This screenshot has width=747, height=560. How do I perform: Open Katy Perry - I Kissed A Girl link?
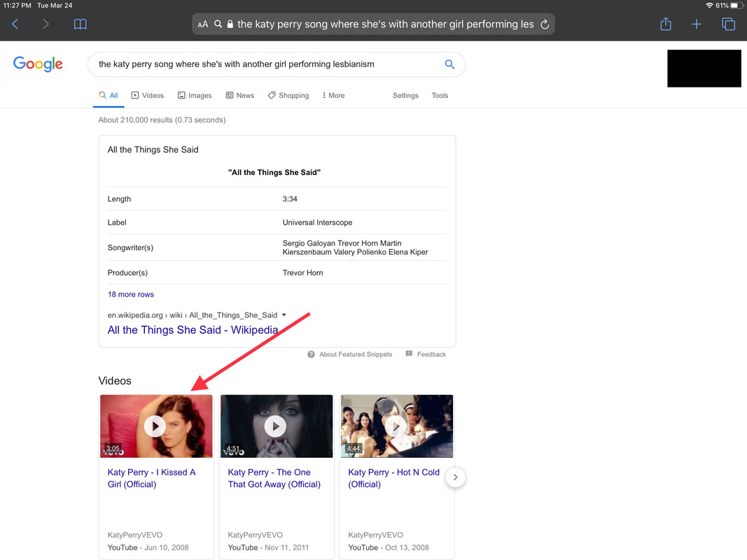[x=151, y=478]
